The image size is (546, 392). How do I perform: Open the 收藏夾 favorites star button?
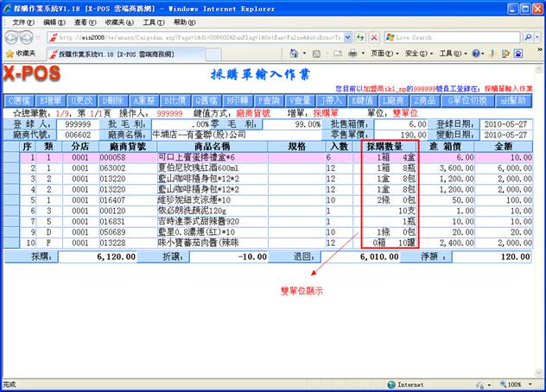click(x=18, y=54)
